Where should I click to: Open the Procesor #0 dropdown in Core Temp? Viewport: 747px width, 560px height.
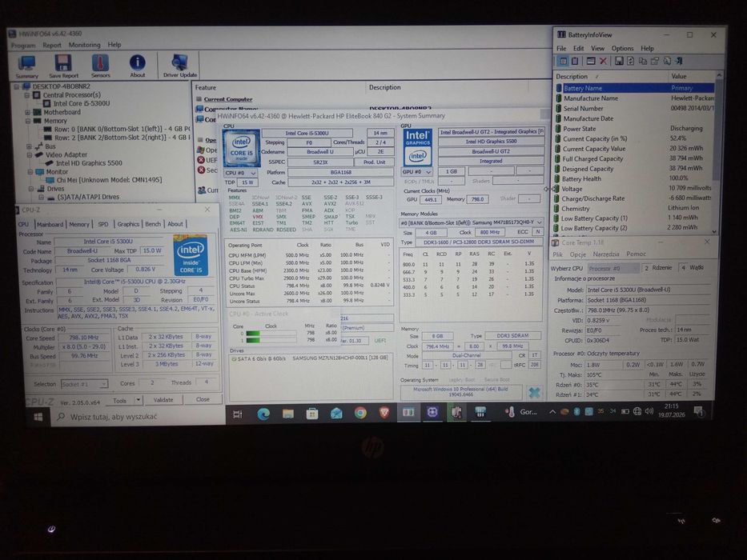pos(613,268)
